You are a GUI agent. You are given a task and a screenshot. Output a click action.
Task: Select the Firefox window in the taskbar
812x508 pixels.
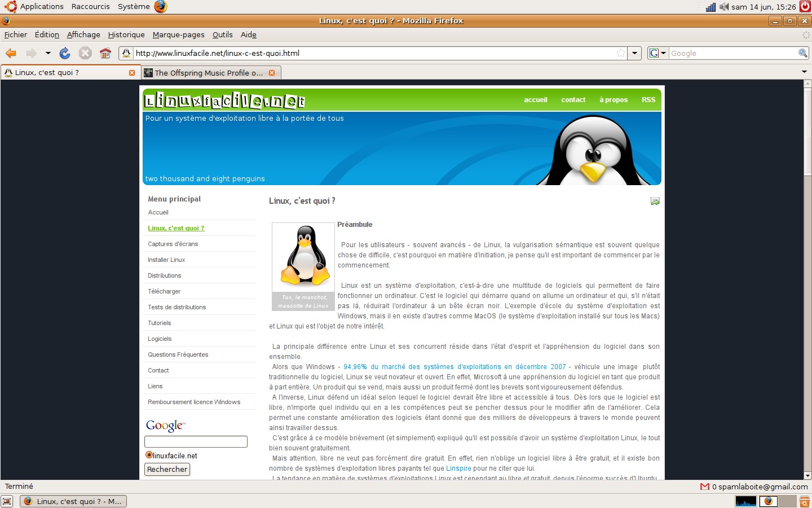[x=74, y=501]
